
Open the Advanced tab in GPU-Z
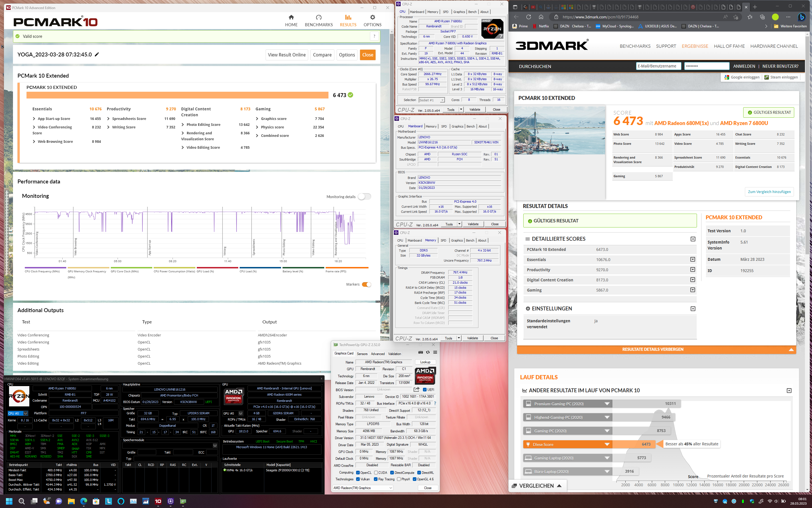coord(378,354)
